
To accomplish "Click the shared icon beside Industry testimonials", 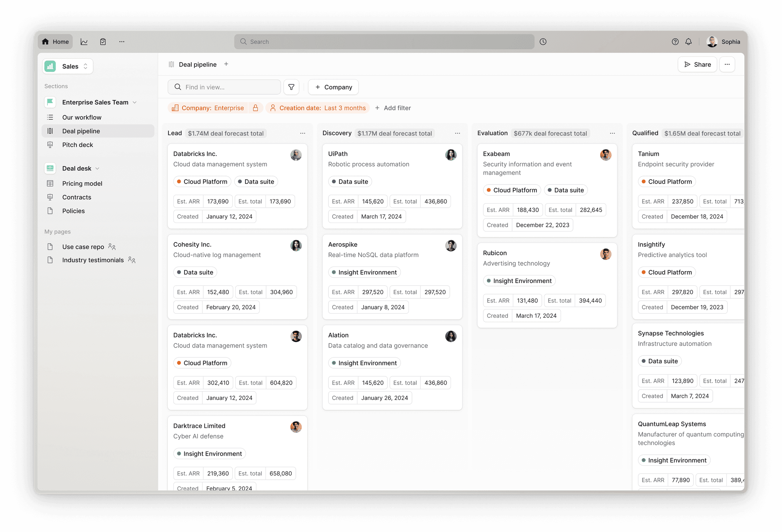I will click(132, 260).
